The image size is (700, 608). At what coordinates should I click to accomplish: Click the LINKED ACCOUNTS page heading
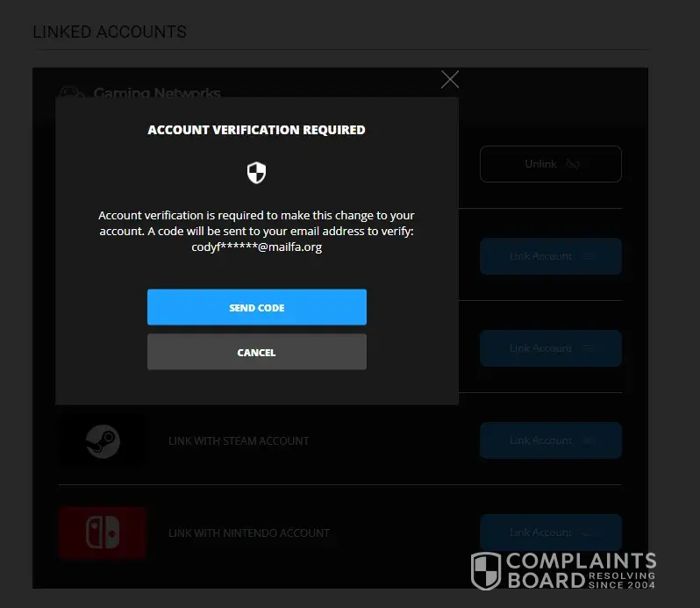click(x=110, y=32)
